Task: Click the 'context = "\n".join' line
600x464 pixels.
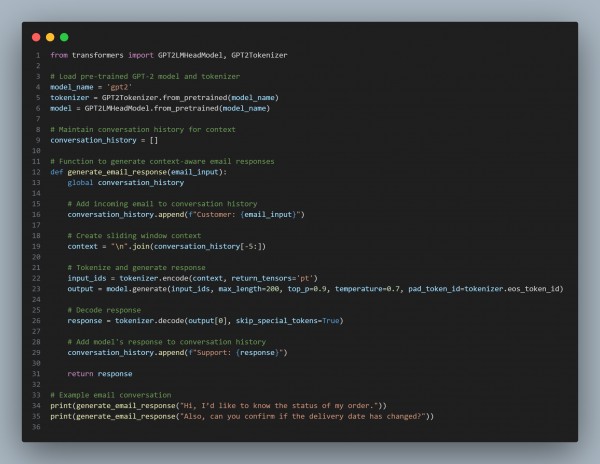Action: 166,246
